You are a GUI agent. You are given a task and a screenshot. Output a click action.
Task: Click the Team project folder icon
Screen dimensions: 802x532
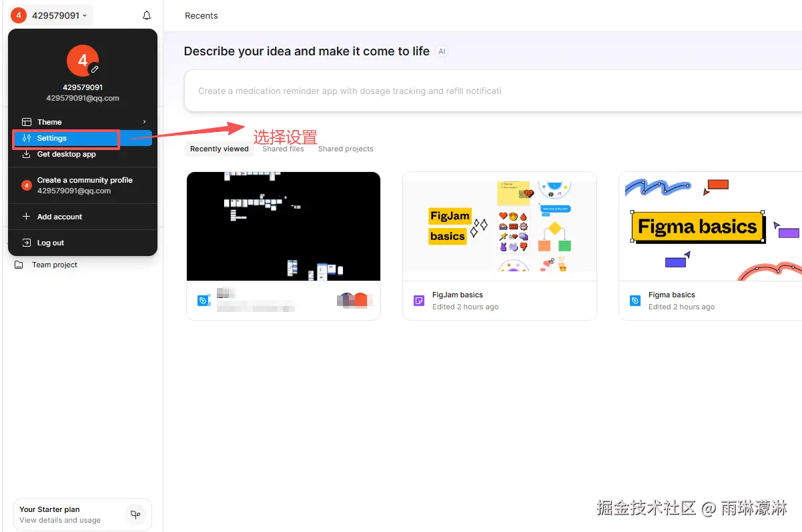[19, 265]
